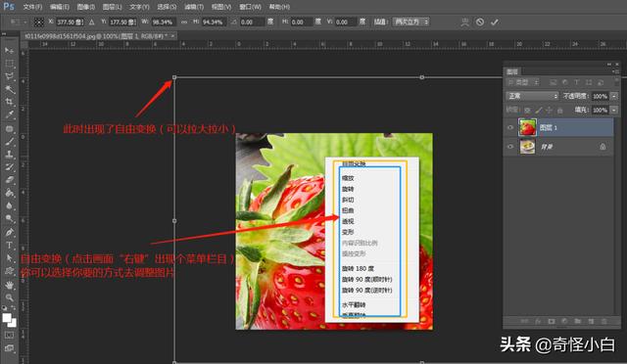
Task: Select the Pen tool
Action: click(9, 232)
